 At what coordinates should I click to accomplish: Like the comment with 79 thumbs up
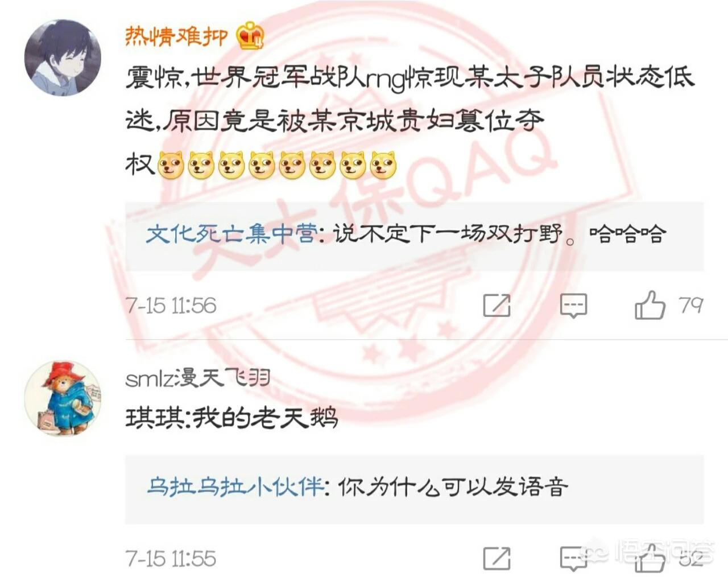pyautogui.click(x=650, y=305)
